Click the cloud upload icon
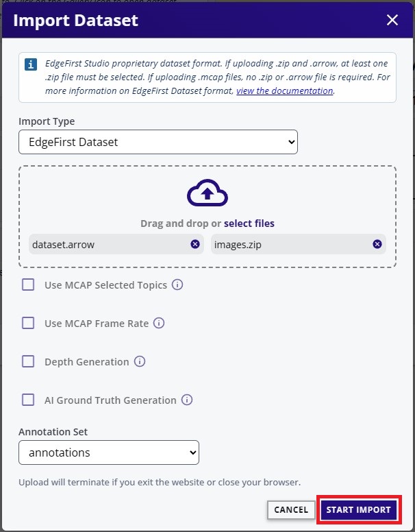This screenshot has width=415, height=532. pyautogui.click(x=207, y=195)
